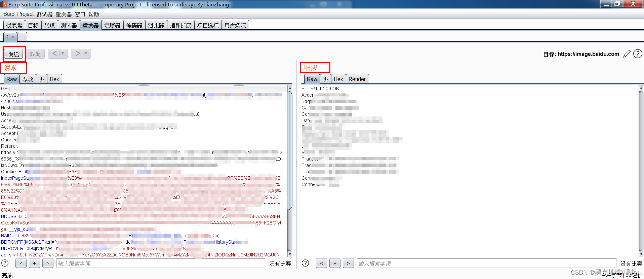Focus the response search term field
Viewport: 644px width, 279px height.
click(x=486, y=263)
